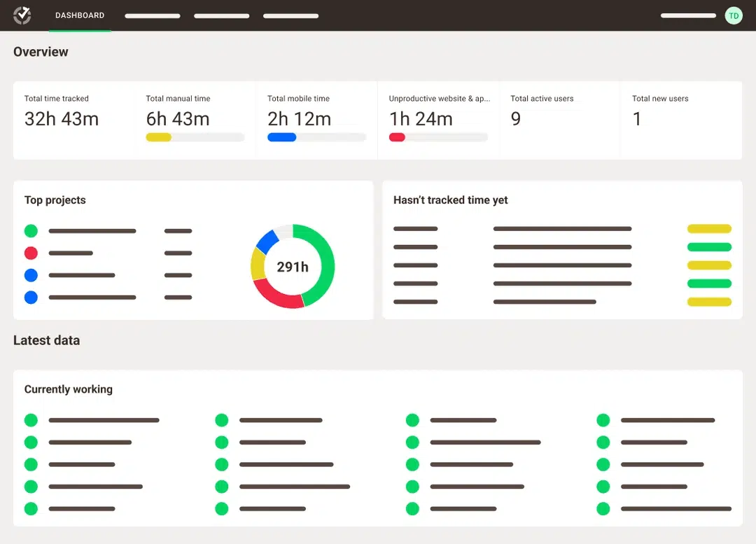Open the Total active users card
Image resolution: width=756 pixels, height=544 pixels.
559,119
